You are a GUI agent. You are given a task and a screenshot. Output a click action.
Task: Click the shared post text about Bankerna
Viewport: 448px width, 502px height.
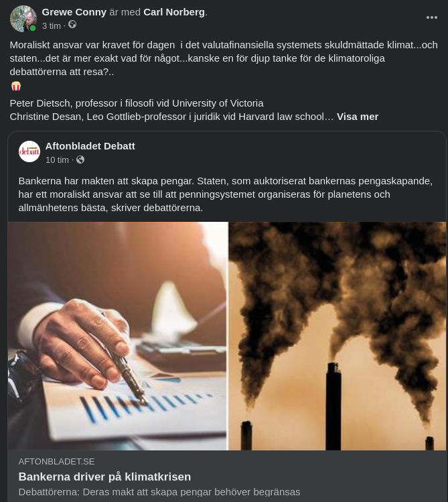[225, 194]
